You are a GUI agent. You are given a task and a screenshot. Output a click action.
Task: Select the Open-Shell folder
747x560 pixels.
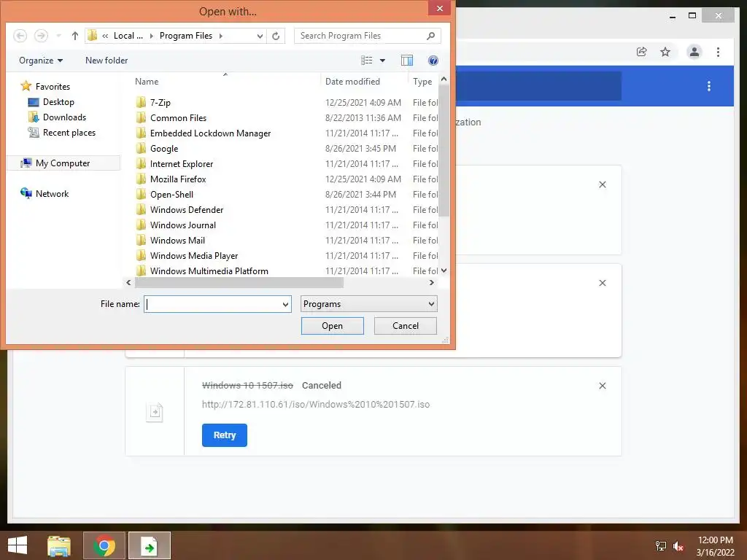tap(171, 194)
